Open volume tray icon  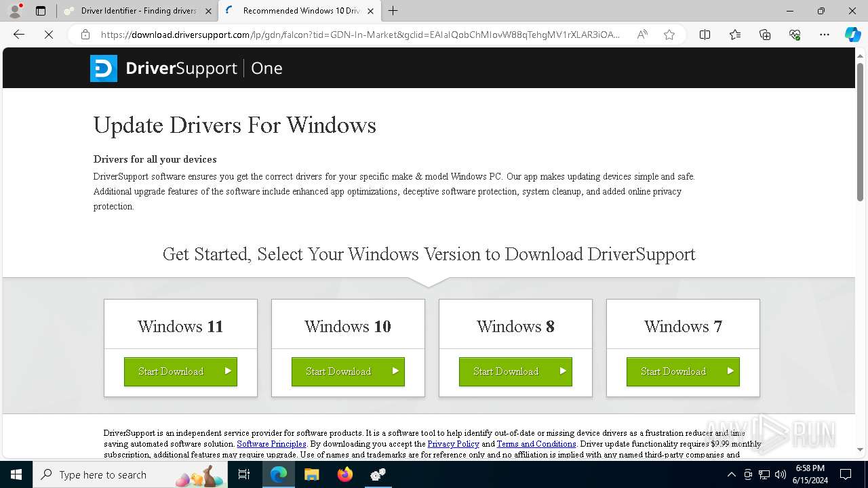coord(781,474)
